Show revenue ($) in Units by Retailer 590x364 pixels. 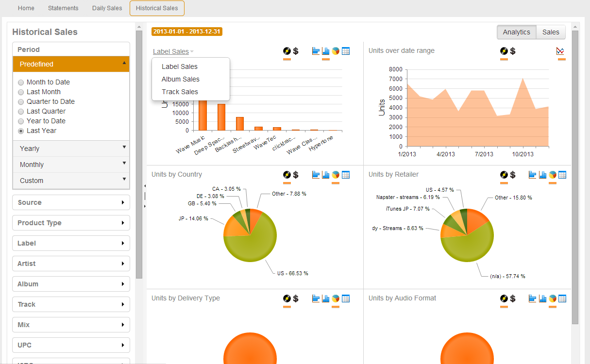[x=513, y=175]
